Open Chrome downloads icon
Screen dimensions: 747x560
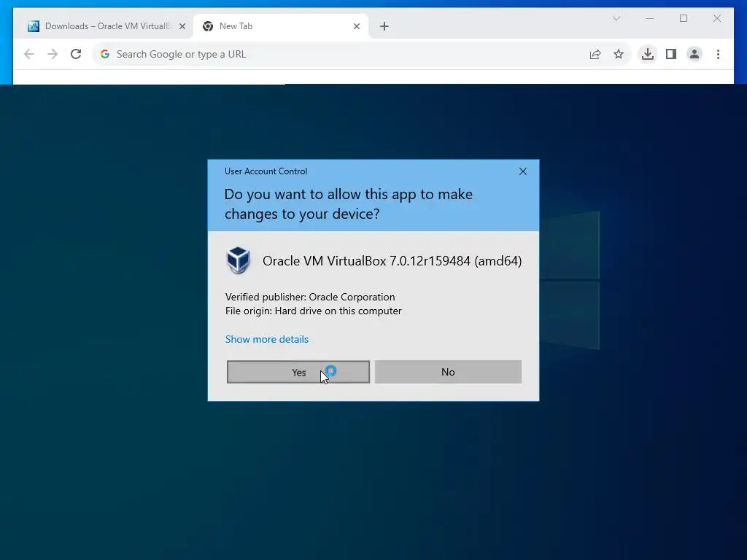[x=648, y=54]
